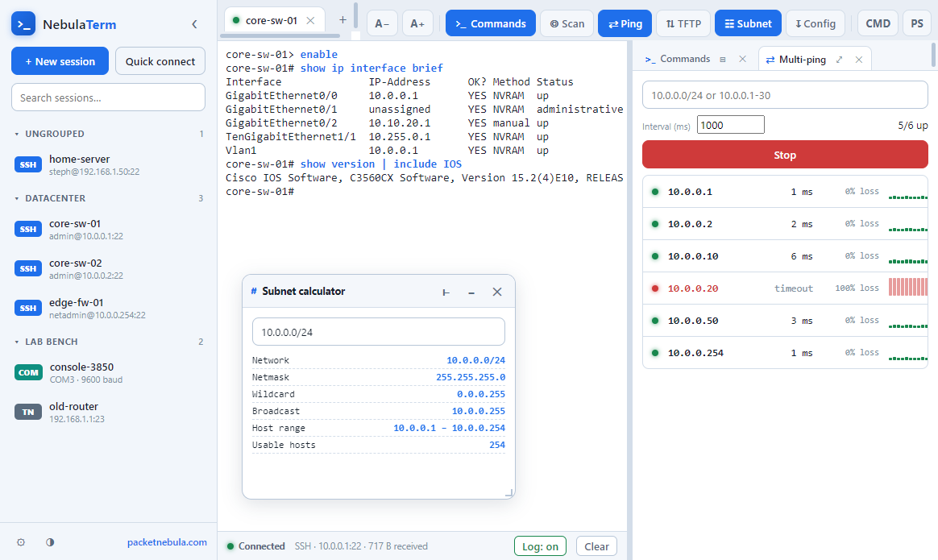938x560 pixels.
Task: Toggle session logging with Log: on
Action: (x=540, y=546)
